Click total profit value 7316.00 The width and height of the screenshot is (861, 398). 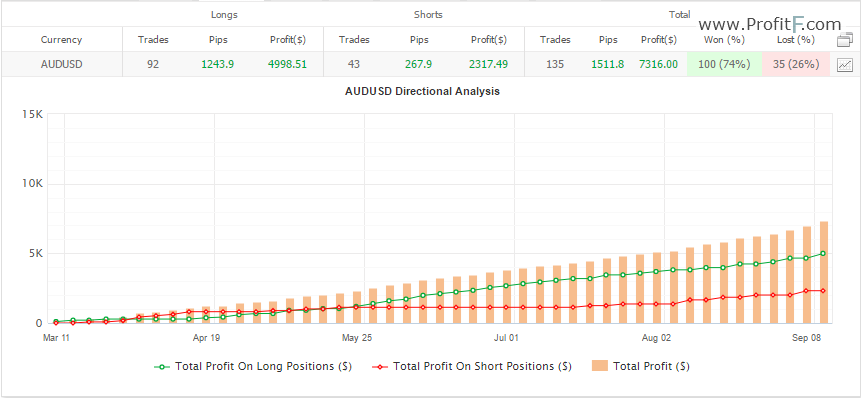click(658, 64)
